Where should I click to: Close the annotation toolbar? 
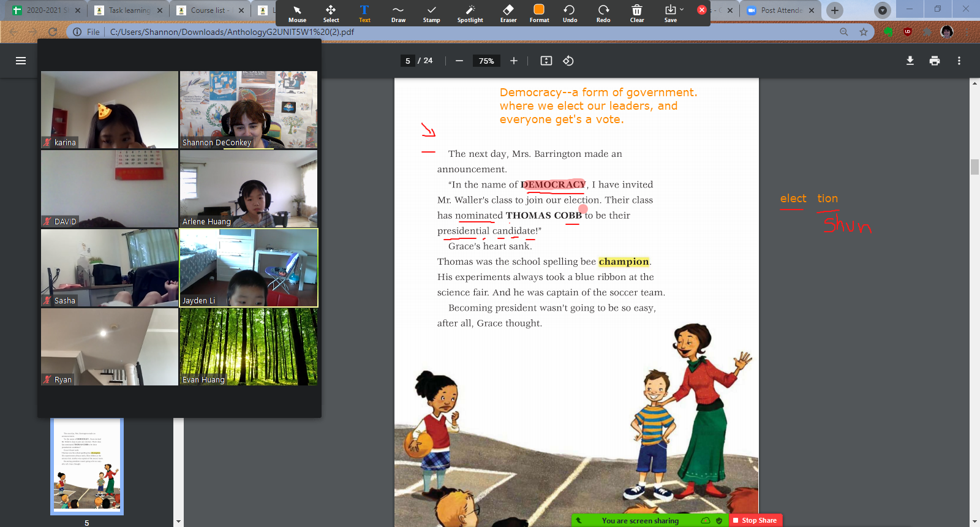click(x=702, y=10)
